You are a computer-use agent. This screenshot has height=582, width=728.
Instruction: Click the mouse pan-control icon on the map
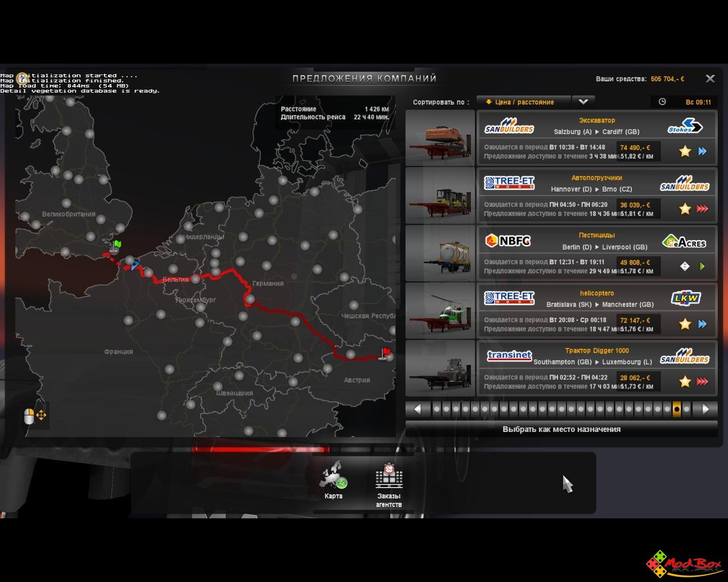35,415
